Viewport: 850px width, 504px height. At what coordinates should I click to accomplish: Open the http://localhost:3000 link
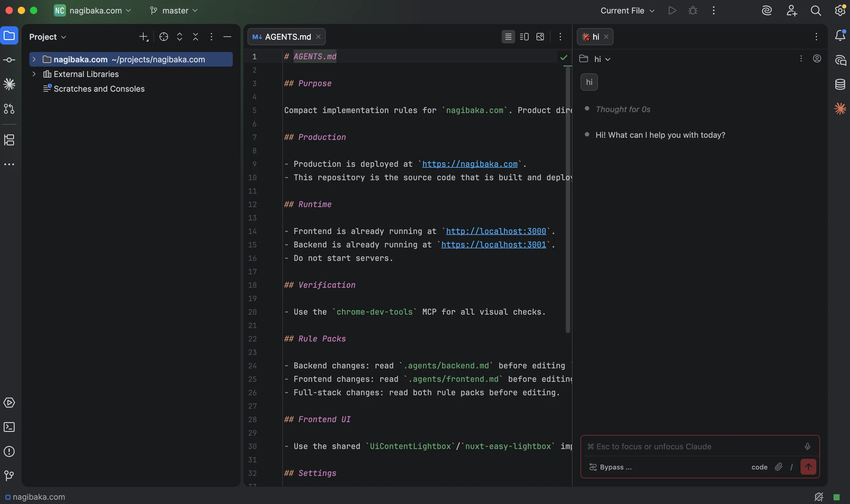[x=496, y=231]
